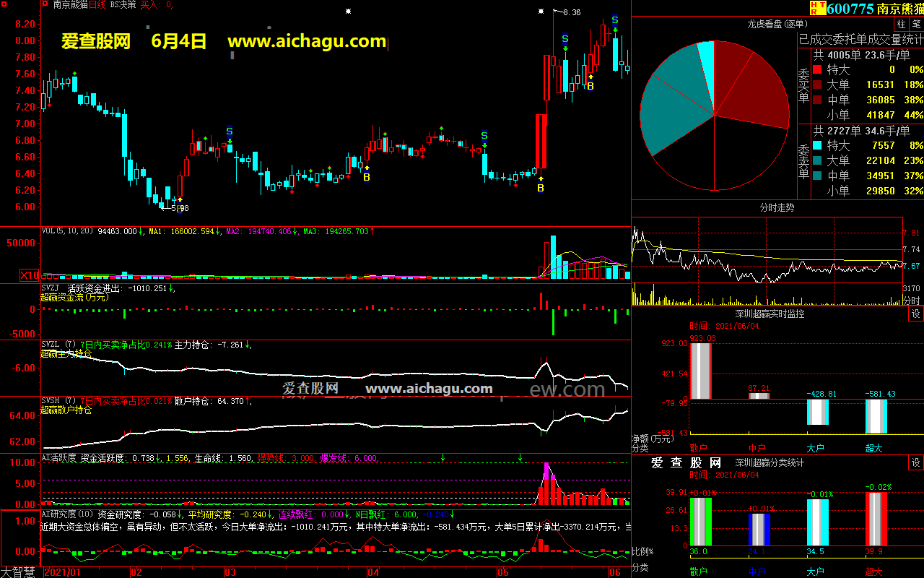The width and height of the screenshot is (924, 578).
Task: Click the 8.20 price axis label
Action: click(25, 23)
